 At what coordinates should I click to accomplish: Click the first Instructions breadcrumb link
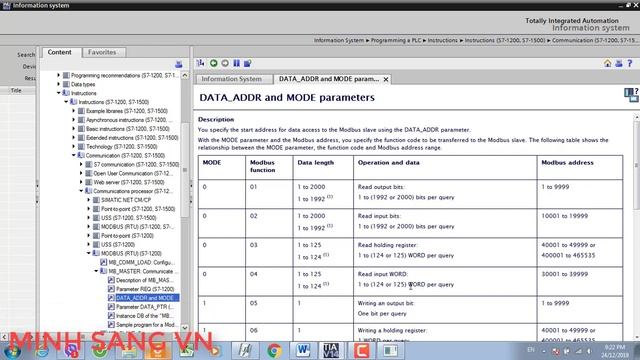[x=442, y=40]
